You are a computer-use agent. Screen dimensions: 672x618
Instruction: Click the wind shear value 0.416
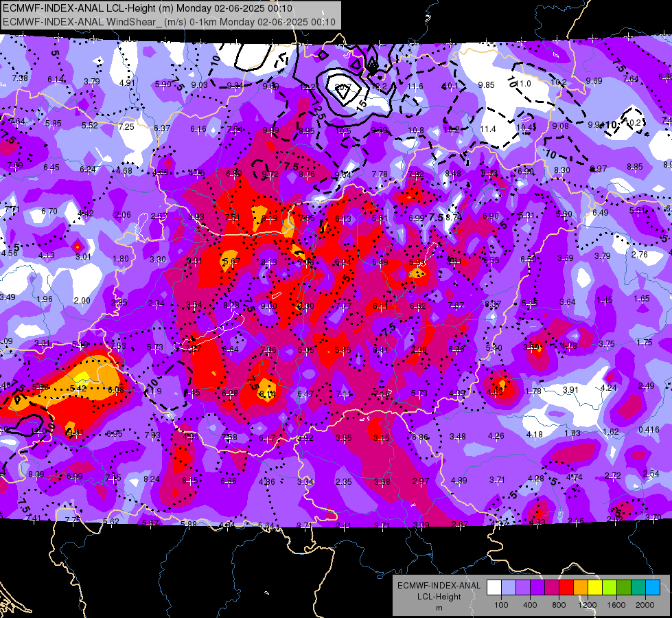coord(649,430)
